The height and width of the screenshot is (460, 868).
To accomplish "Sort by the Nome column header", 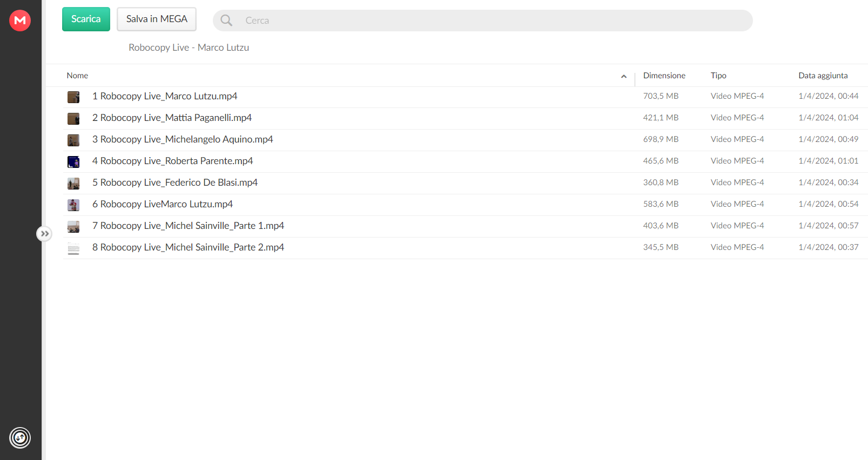I will (77, 76).
